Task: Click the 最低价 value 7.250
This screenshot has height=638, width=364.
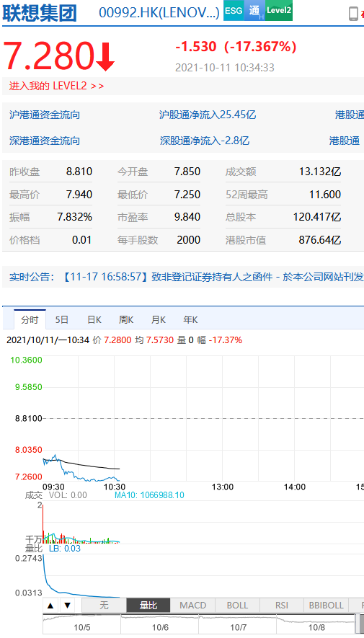Action: pos(187,195)
